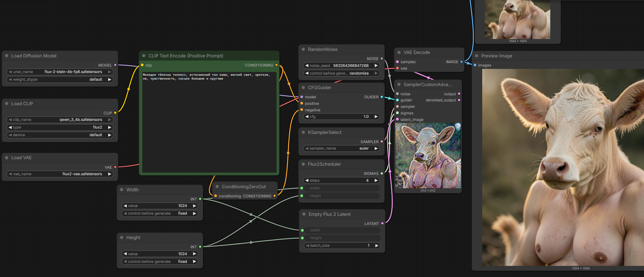Click the VAE output port on Load VAE
The width and height of the screenshot is (644, 277).
pyautogui.click(x=115, y=167)
